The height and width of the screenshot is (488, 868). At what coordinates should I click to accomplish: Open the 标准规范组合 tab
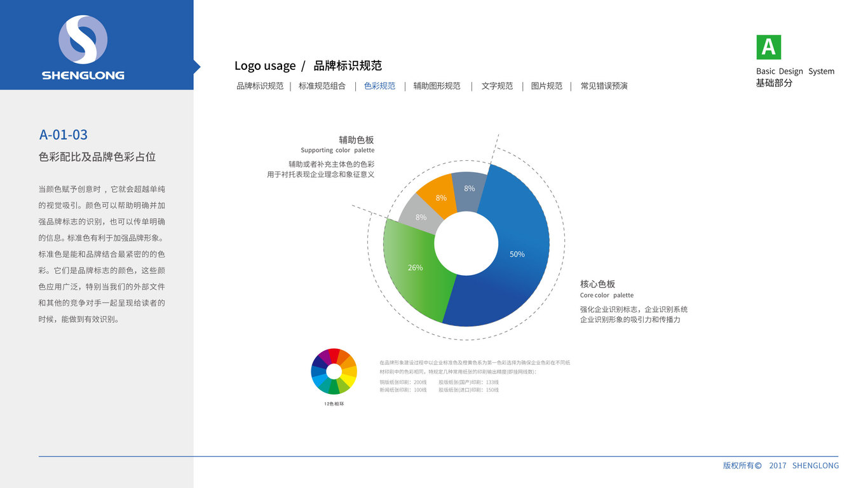point(322,86)
